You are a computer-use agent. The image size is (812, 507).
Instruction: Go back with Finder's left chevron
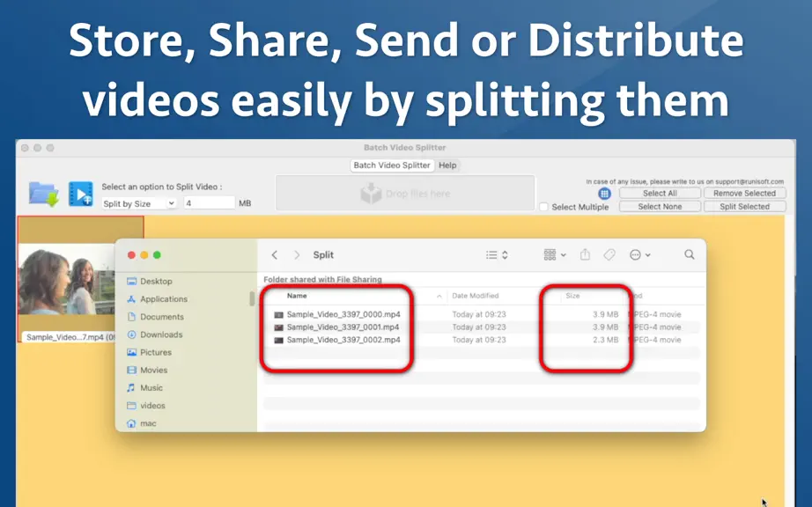click(275, 255)
